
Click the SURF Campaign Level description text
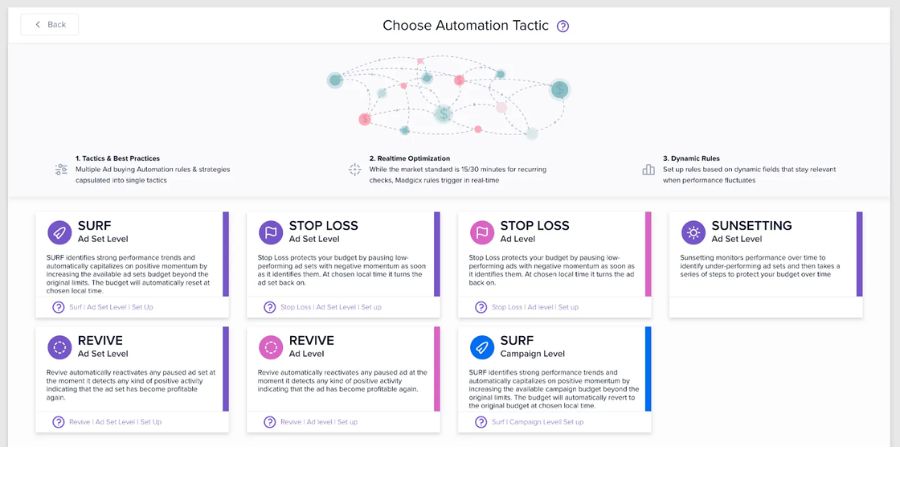tap(554, 389)
